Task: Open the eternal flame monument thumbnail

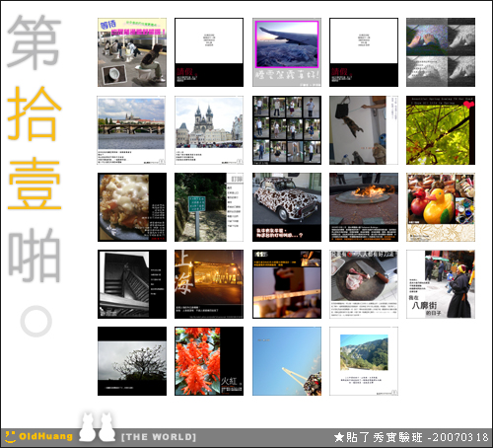Action: [x=364, y=207]
